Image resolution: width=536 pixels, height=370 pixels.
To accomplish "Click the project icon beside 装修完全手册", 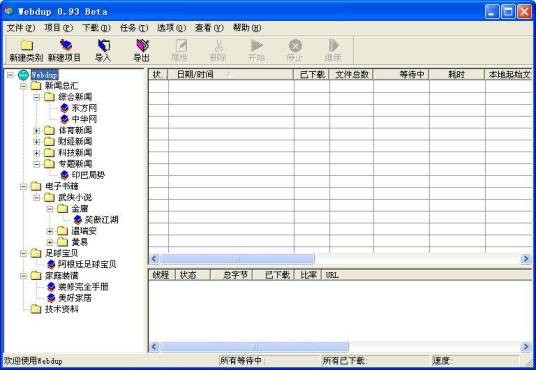I will (51, 287).
